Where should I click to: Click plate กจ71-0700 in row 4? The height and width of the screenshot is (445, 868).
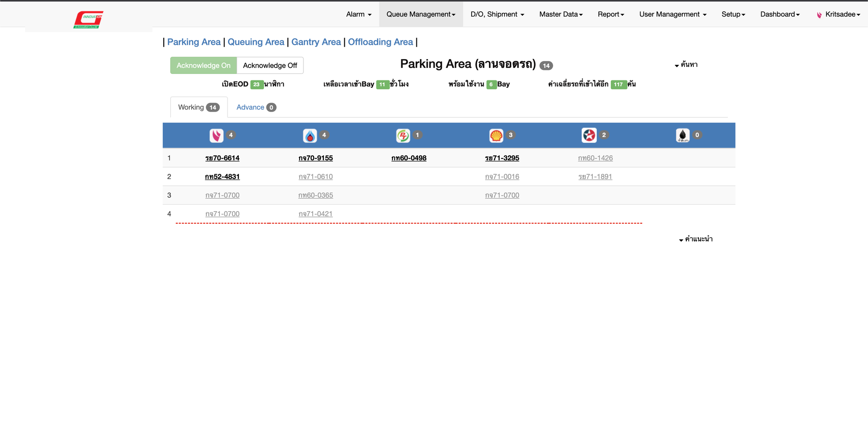click(222, 214)
